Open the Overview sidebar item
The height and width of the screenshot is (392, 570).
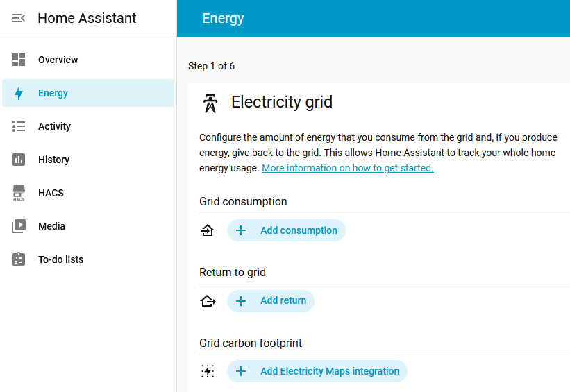pyautogui.click(x=88, y=60)
